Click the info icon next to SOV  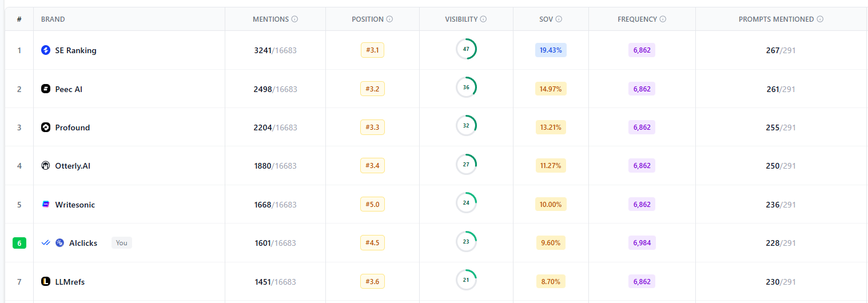click(559, 19)
